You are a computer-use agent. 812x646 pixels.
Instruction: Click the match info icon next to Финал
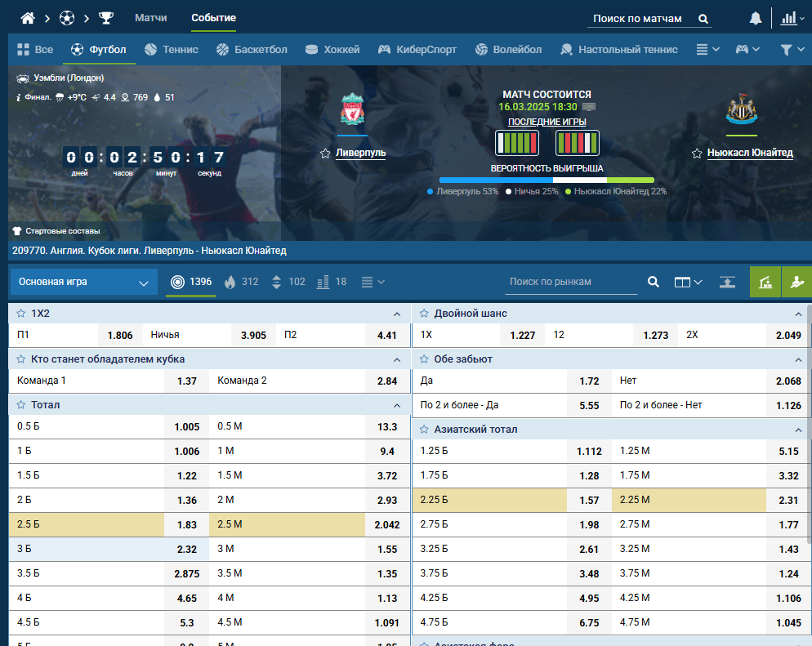(18, 97)
